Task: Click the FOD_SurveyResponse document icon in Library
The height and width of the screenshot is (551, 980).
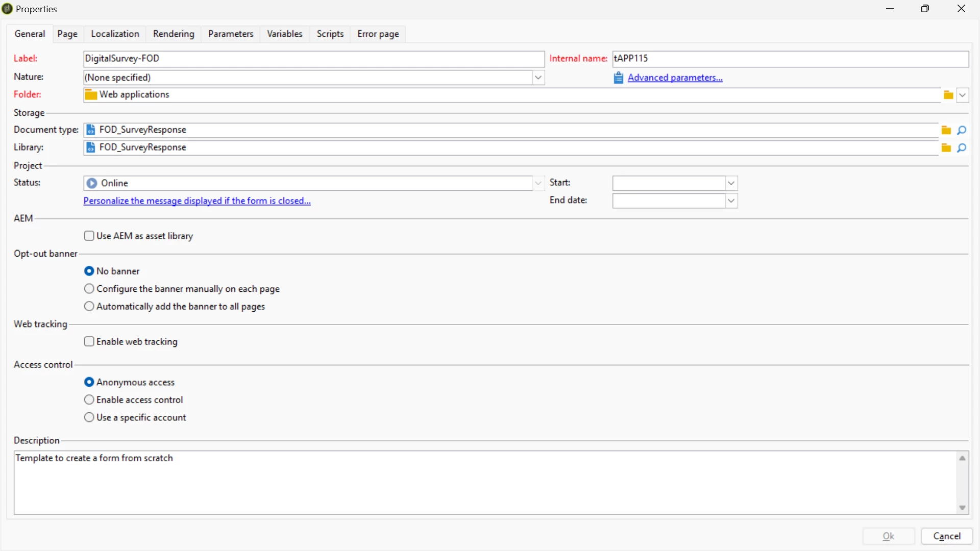Action: coord(91,147)
